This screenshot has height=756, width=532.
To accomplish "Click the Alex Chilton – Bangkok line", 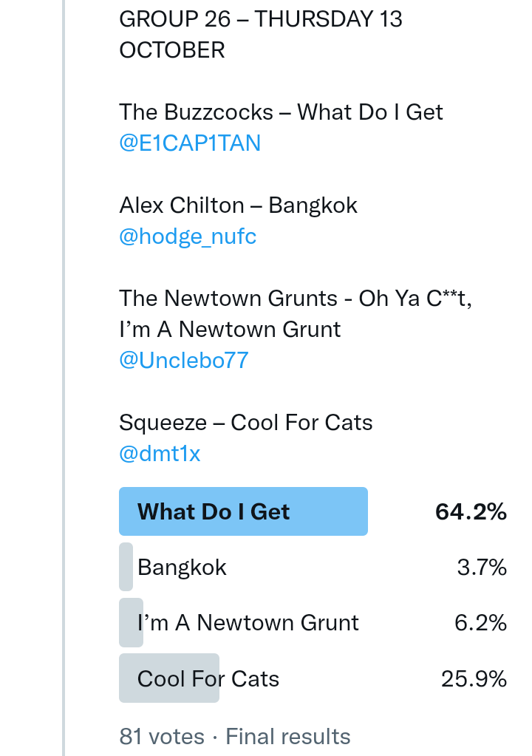I will 238,205.
